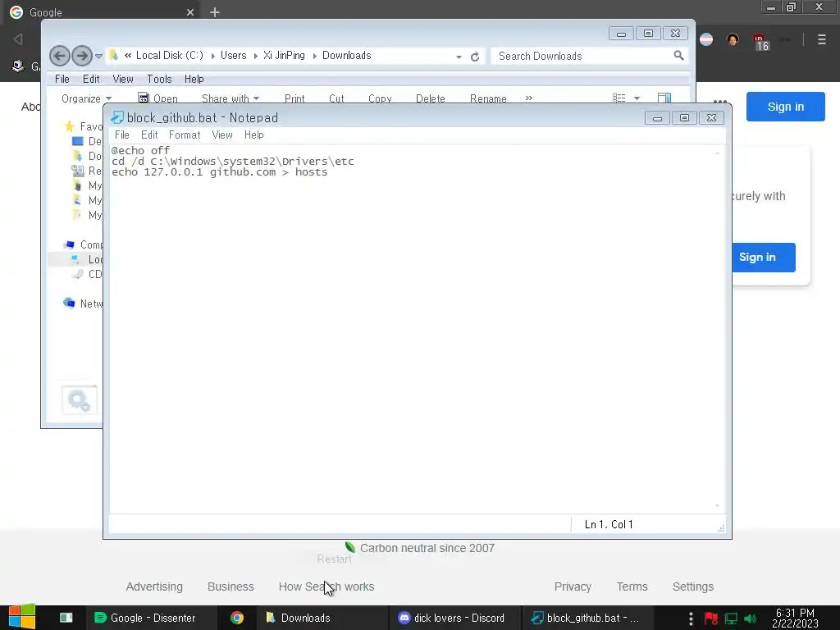Open the Business footer link
The image size is (840, 630).
pos(231,587)
